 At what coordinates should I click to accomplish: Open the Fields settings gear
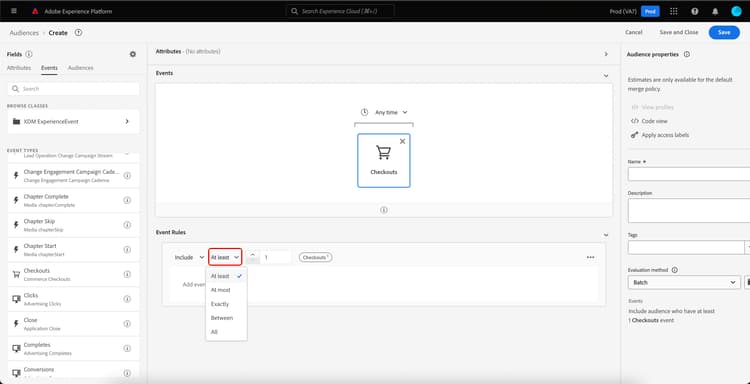(133, 55)
